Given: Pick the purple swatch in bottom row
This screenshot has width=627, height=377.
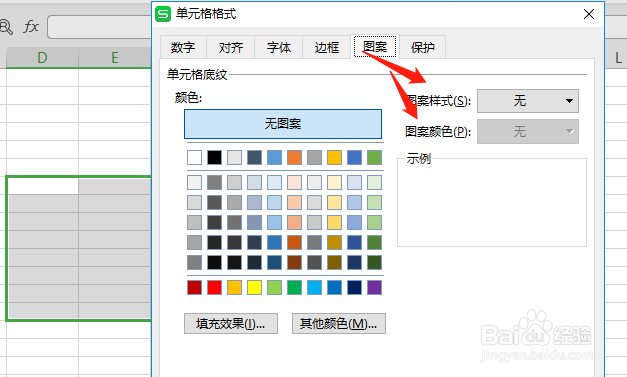Looking at the screenshot, I should point(374,287).
